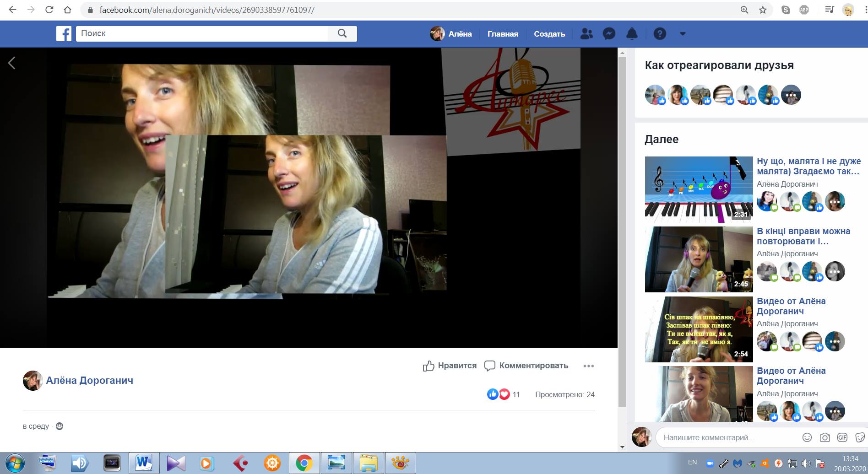
Task: Open the Messenger icon
Action: 609,34
